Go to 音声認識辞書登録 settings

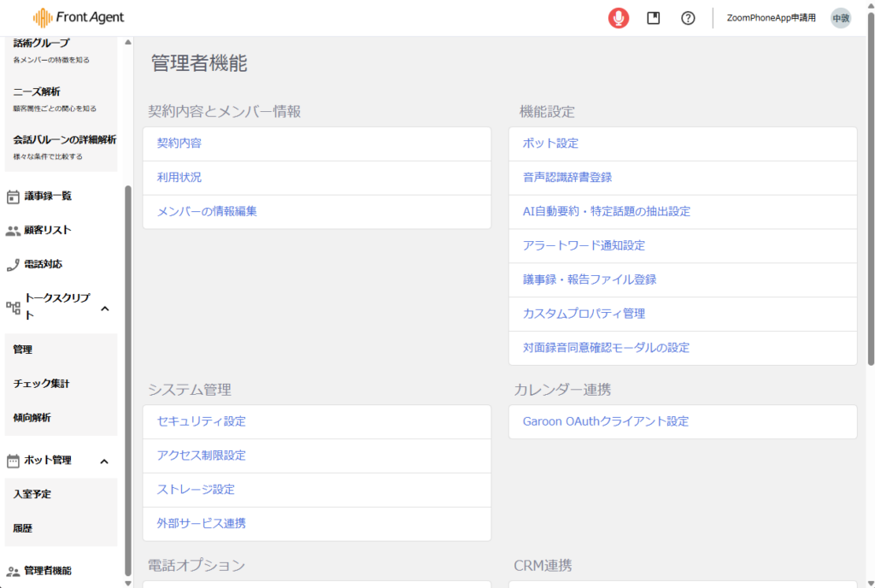click(x=567, y=177)
